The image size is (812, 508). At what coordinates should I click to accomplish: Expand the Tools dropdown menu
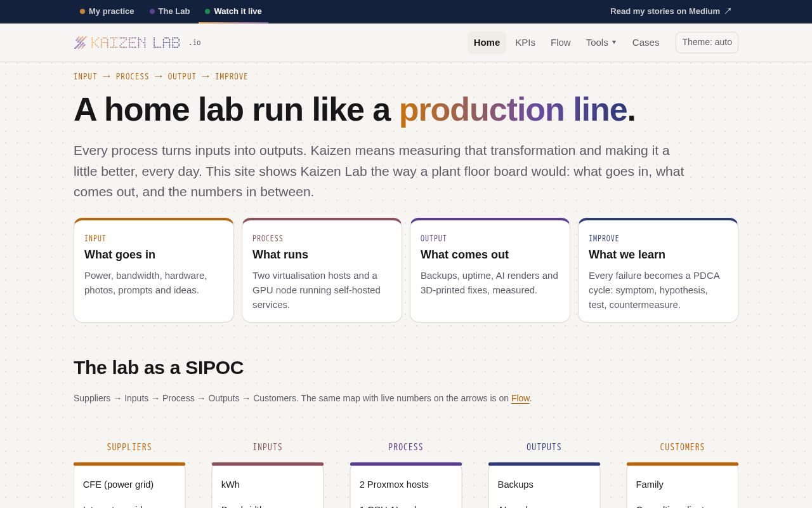pos(601,43)
